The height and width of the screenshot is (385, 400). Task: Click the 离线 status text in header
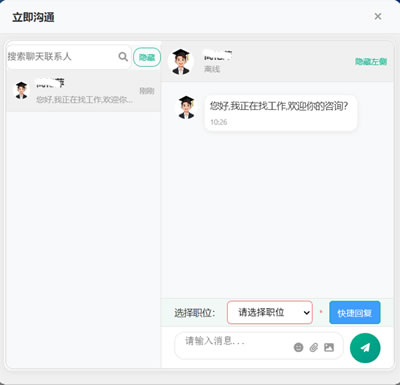point(212,69)
